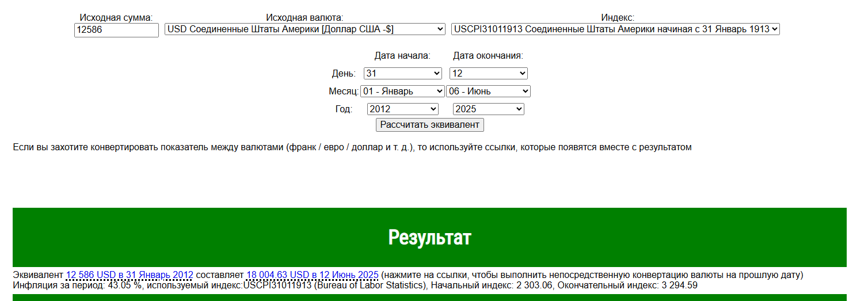
Task: Follow link 12 586 USD в 31 Январь 2012
Action: 130,275
